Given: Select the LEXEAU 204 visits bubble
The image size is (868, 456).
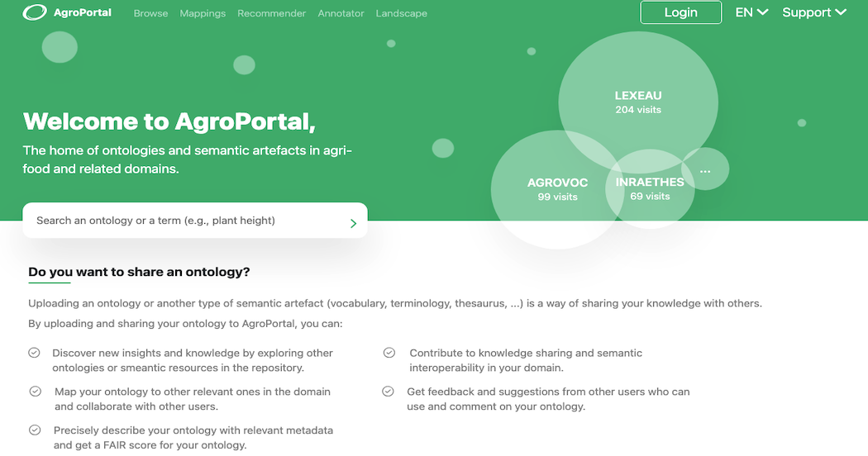Looking at the screenshot, I should [638, 102].
